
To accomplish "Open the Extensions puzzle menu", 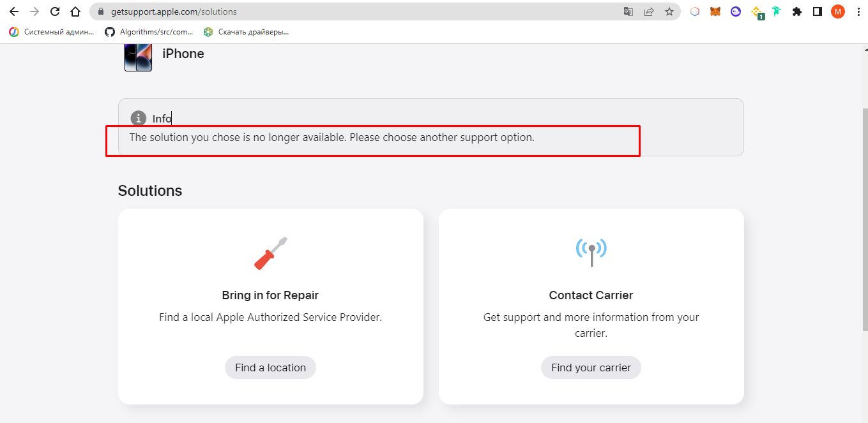I will tap(797, 11).
